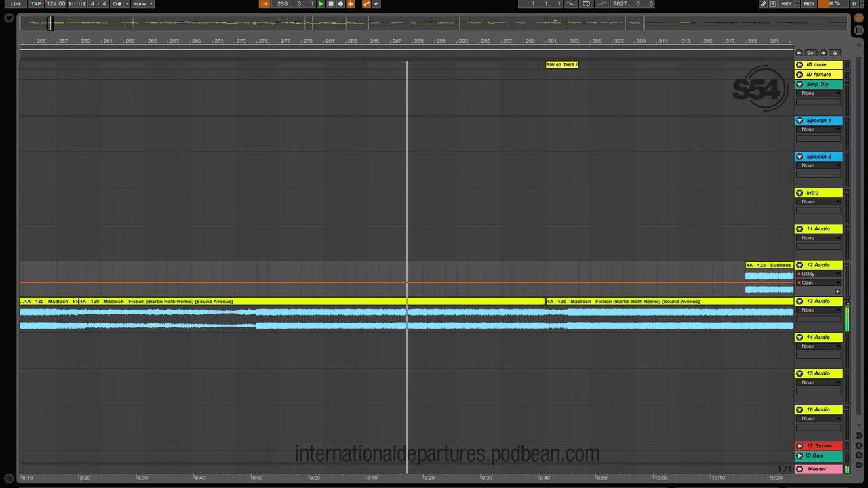868x488 pixels.
Task: Click the Stop button
Action: click(331, 4)
